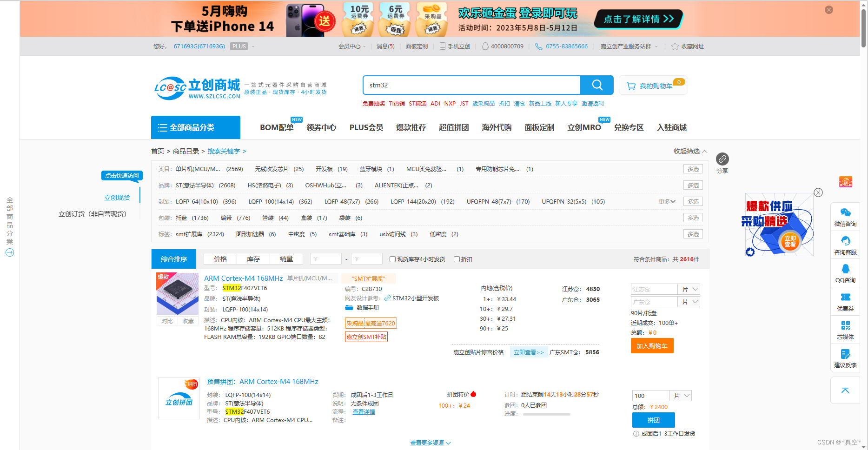Click the group-buy progress bar
This screenshot has width=868, height=450.
coord(546,414)
